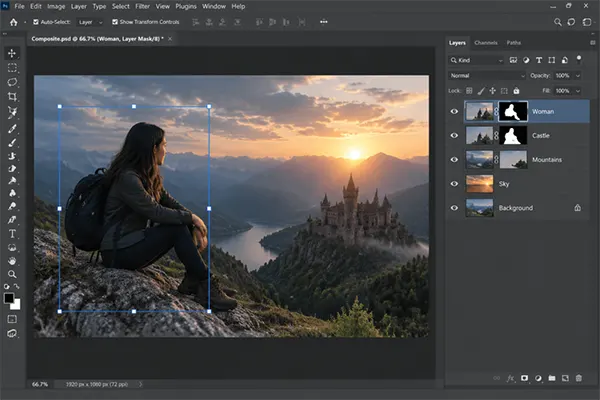Switch to the Paths tab
Screen dimensions: 600x400
[x=514, y=43]
